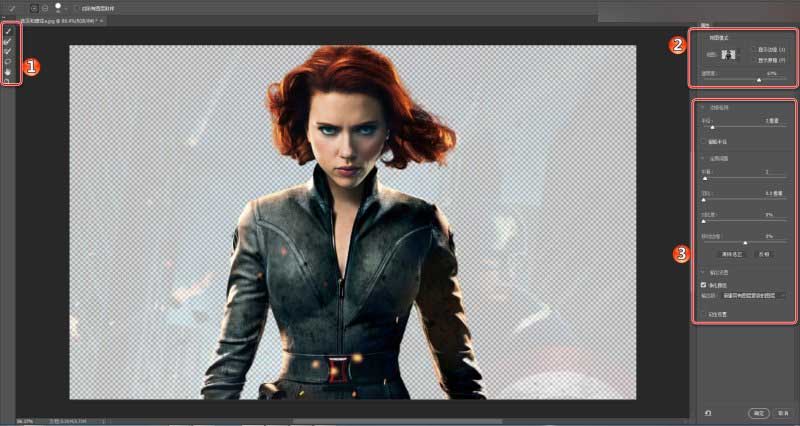Select the Refine Edge Brush tool

[8, 41]
